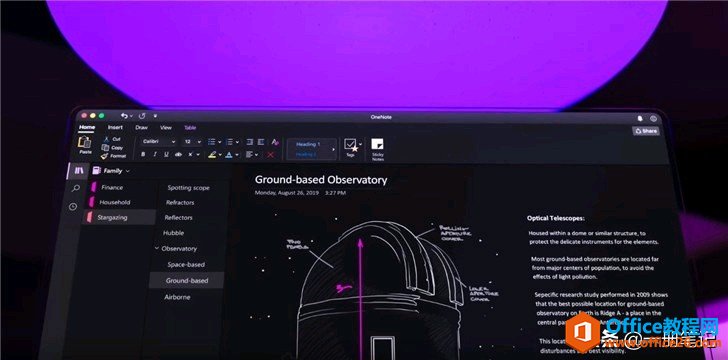The image size is (728, 360).
Task: Apply the font color A
Action: (228, 154)
